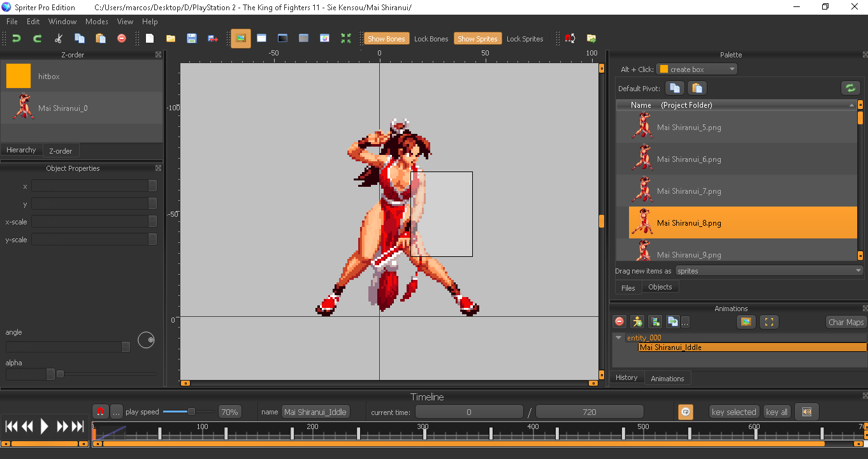This screenshot has width=868, height=459.
Task: Open the View menu
Action: pyautogui.click(x=126, y=22)
